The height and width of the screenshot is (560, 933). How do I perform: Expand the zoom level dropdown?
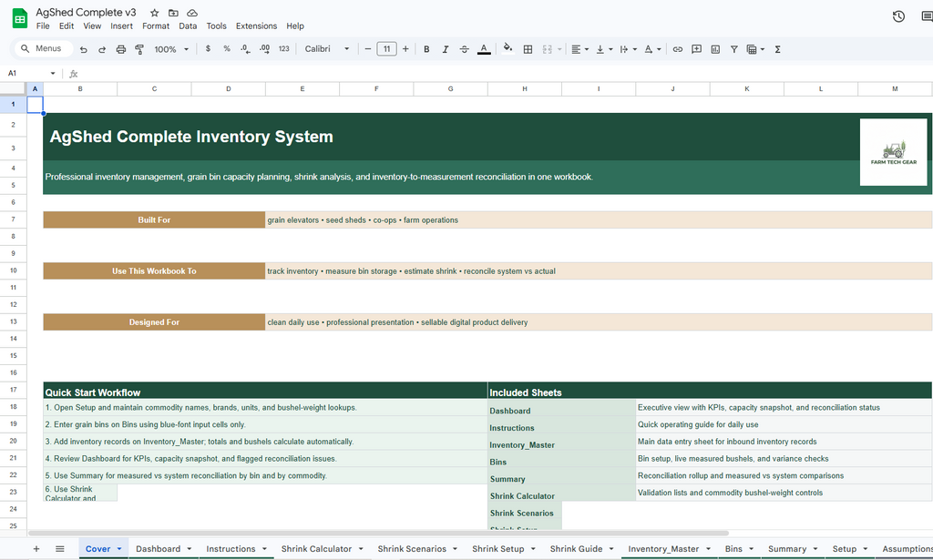click(x=171, y=49)
